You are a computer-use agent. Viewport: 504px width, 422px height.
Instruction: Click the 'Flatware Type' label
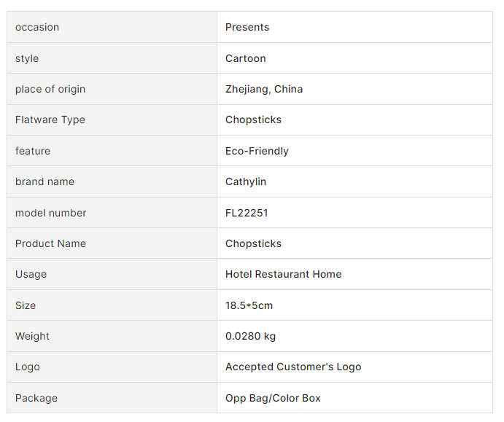50,120
